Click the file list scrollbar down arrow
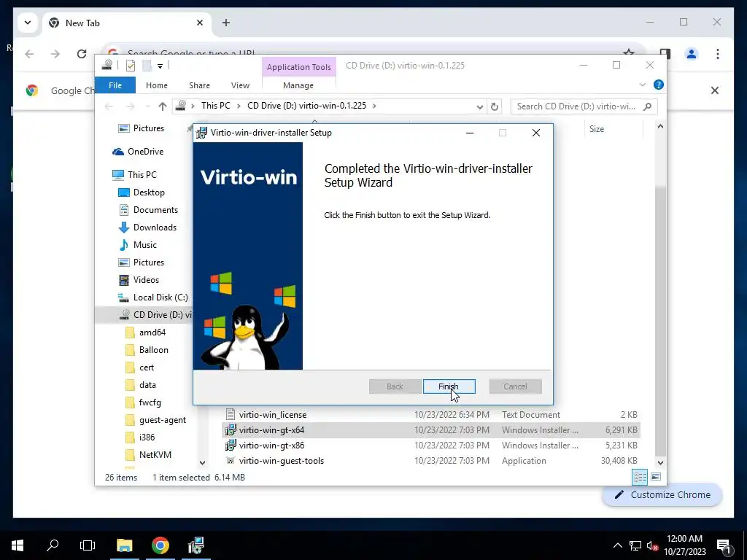 tap(660, 463)
